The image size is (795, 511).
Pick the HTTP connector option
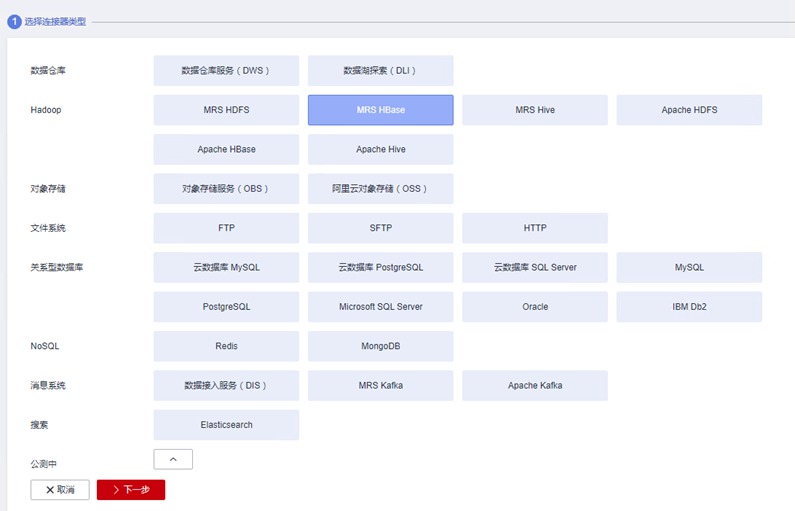click(x=535, y=228)
